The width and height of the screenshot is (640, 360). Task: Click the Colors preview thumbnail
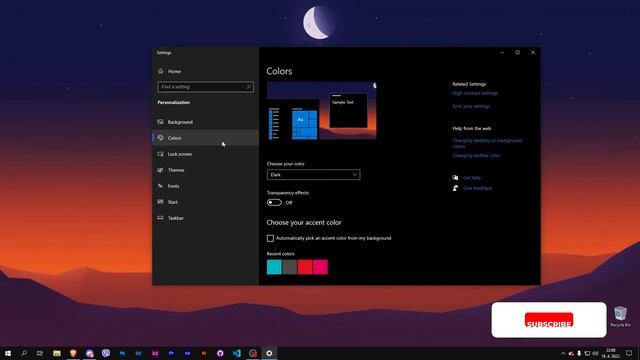click(322, 111)
